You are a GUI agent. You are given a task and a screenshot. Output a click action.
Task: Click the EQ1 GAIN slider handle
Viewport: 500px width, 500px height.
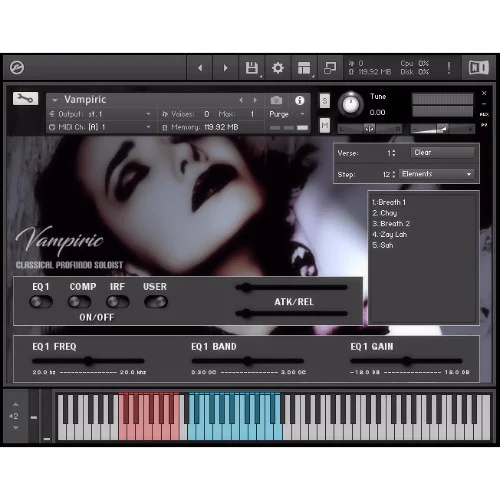(406, 361)
